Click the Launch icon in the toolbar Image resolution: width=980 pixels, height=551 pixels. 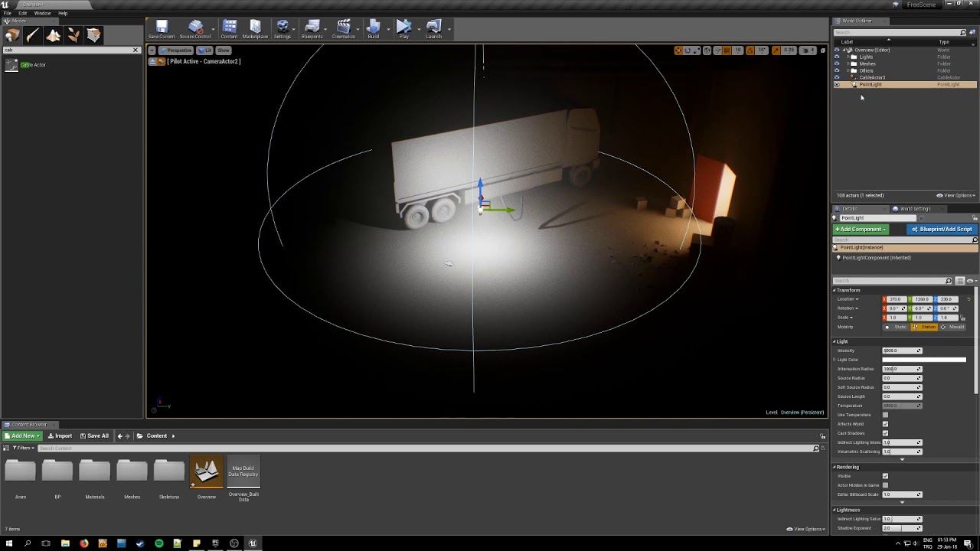(433, 29)
